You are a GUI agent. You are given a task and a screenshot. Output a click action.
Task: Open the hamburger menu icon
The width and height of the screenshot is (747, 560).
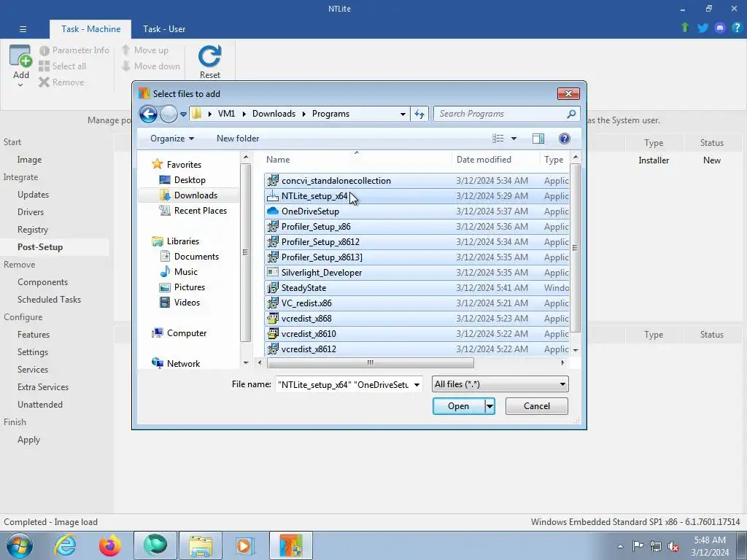click(23, 29)
